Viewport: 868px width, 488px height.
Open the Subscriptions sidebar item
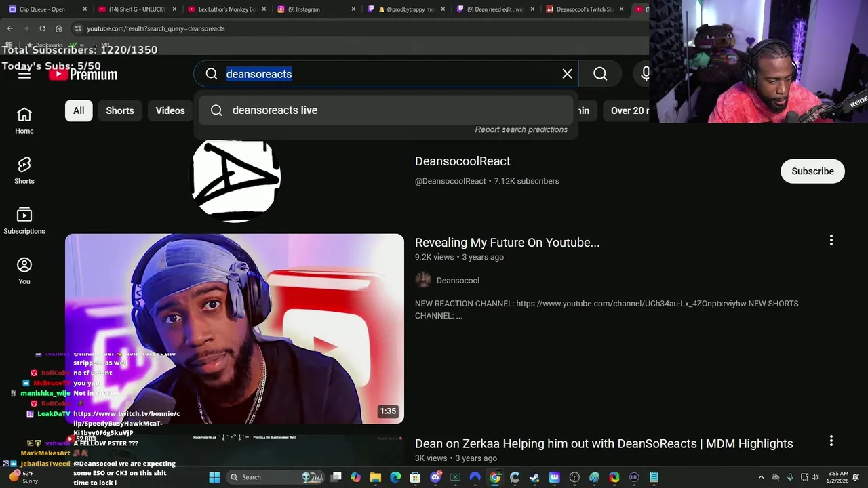pos(24,222)
